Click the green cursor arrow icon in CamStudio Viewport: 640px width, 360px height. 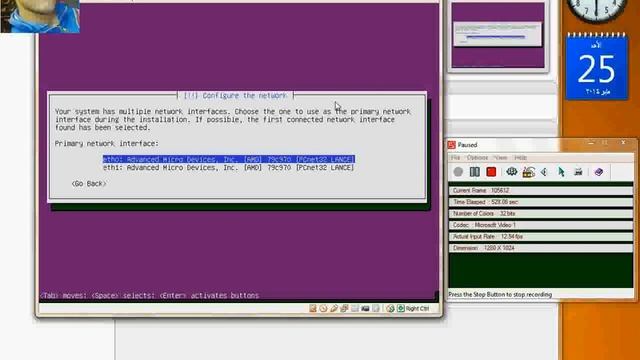561,172
